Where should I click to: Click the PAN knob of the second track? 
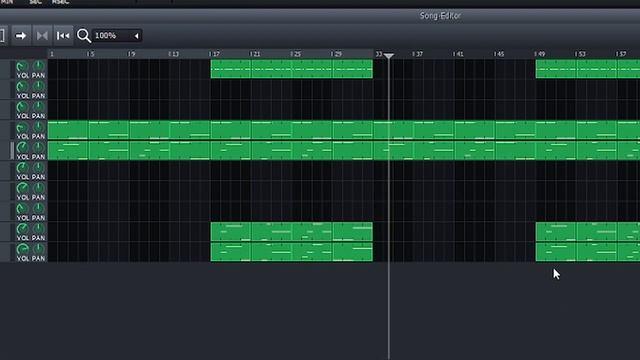coord(38,87)
